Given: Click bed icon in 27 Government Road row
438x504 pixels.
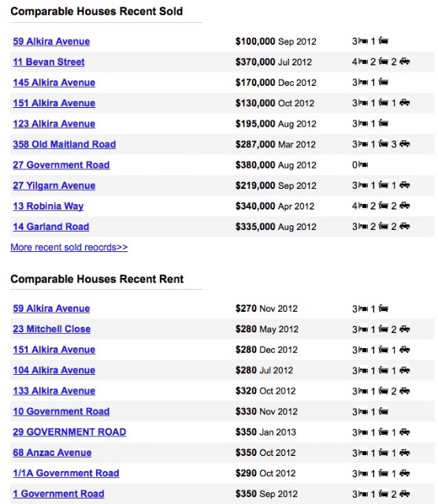Looking at the screenshot, I should pyautogui.click(x=363, y=165).
